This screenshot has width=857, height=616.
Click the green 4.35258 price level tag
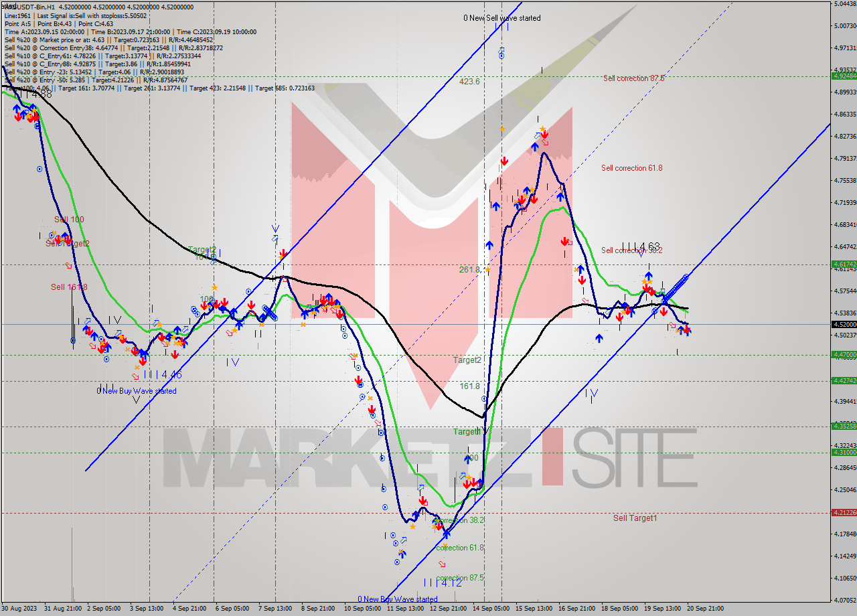pyautogui.click(x=844, y=426)
